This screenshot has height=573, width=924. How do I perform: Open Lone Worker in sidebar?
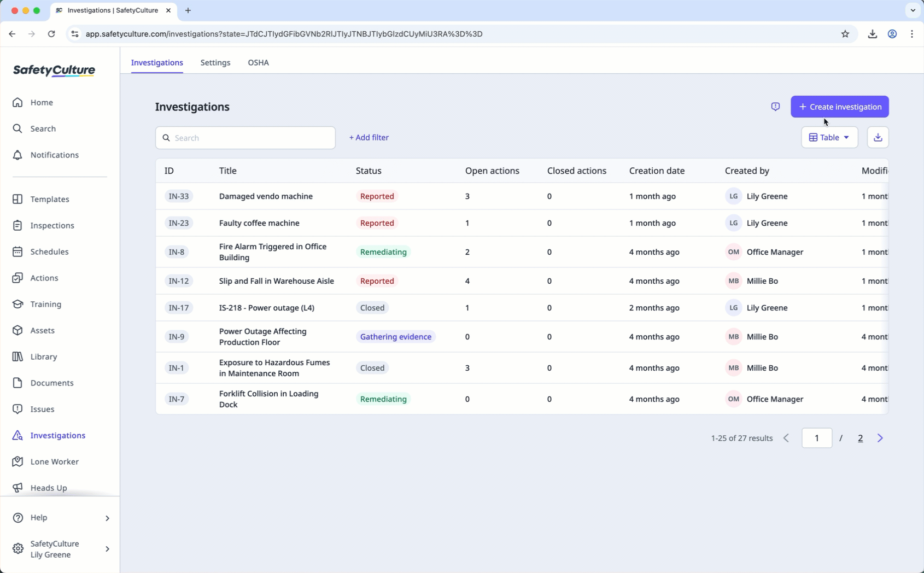(x=54, y=461)
